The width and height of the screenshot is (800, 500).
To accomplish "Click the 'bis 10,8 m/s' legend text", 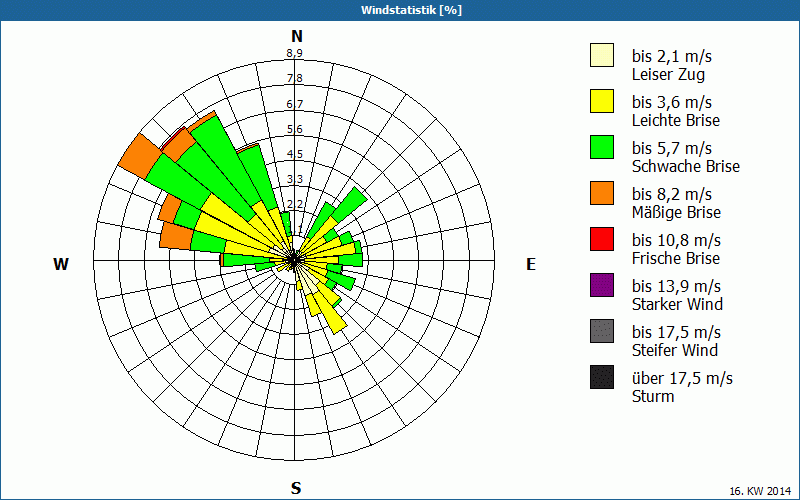I will (676, 240).
